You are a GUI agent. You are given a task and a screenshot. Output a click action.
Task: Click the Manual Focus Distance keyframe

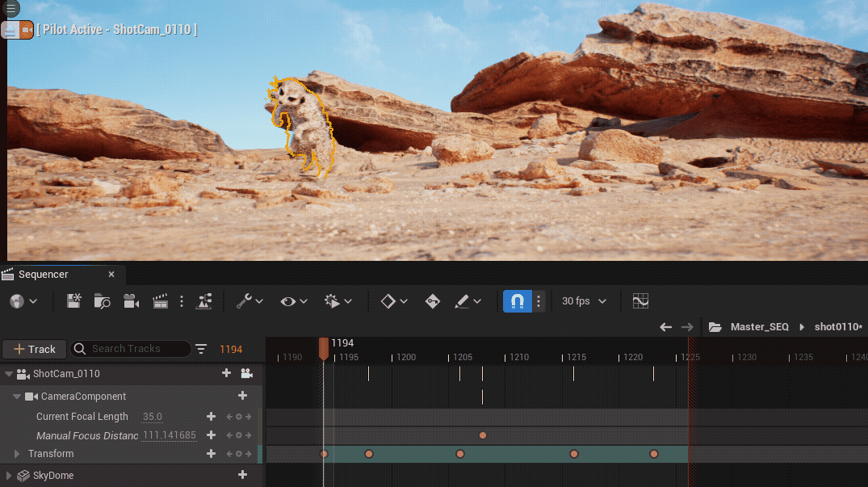click(x=483, y=435)
